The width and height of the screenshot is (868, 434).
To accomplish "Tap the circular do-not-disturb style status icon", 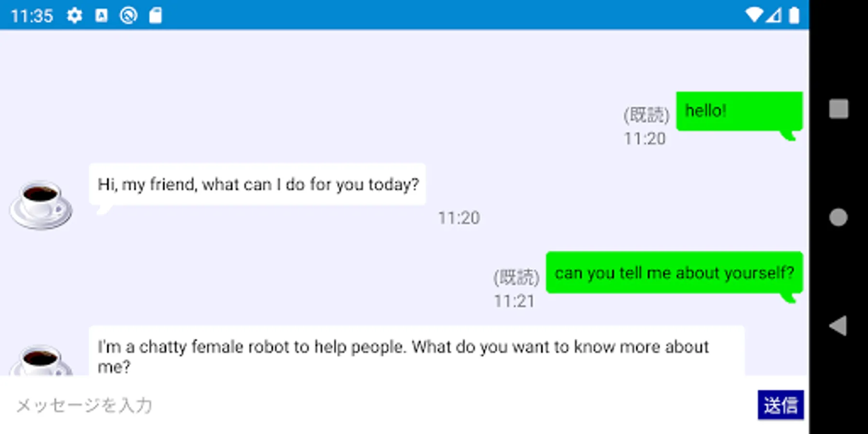I will coord(128,16).
